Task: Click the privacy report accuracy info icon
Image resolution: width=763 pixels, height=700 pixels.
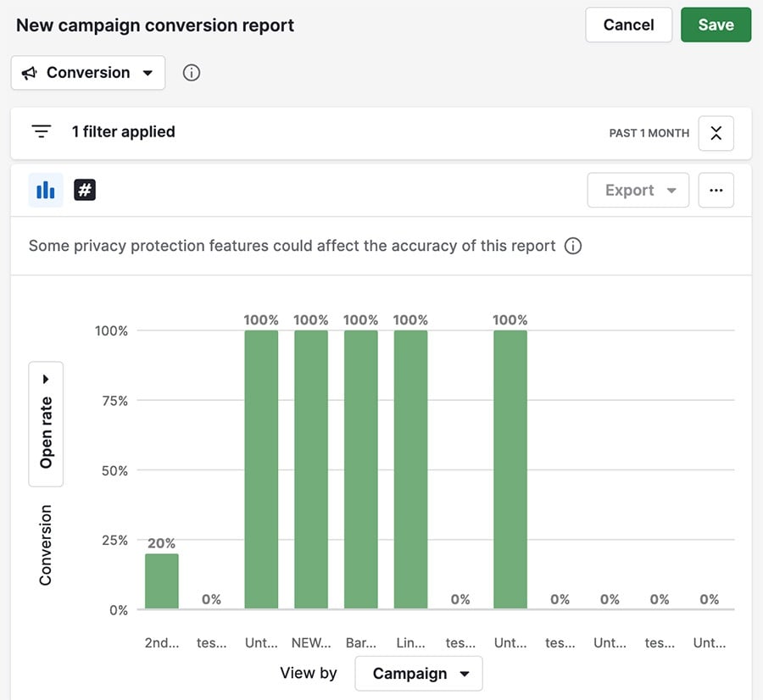Action: [573, 246]
